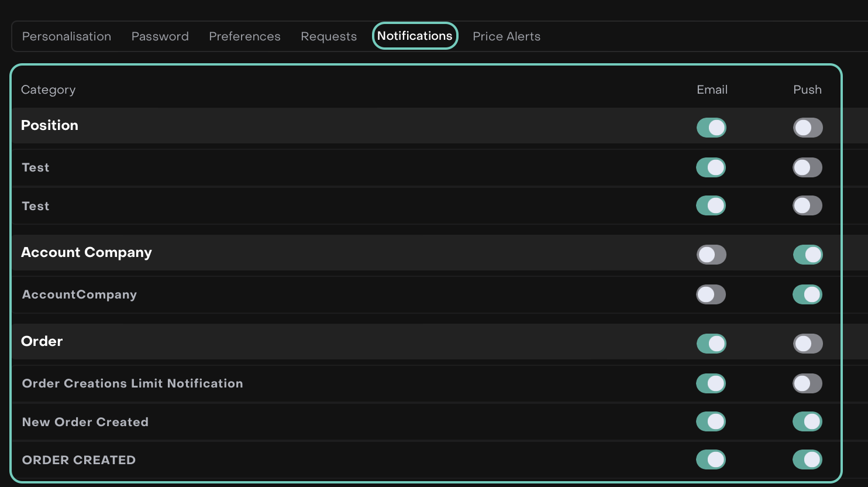Turn off Push for New Order Created
This screenshot has height=487, width=868.
pyautogui.click(x=807, y=421)
